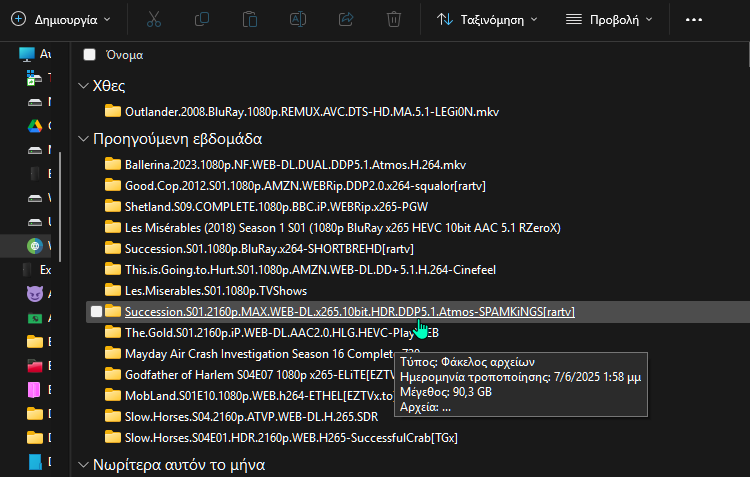Click the Share icon in toolbar
Screen dimensions: 750x477
coord(346,20)
